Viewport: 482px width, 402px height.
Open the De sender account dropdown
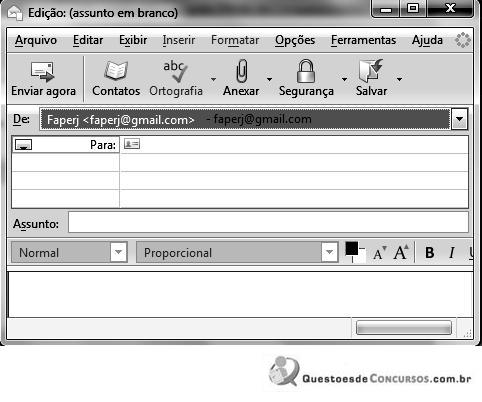click(459, 119)
